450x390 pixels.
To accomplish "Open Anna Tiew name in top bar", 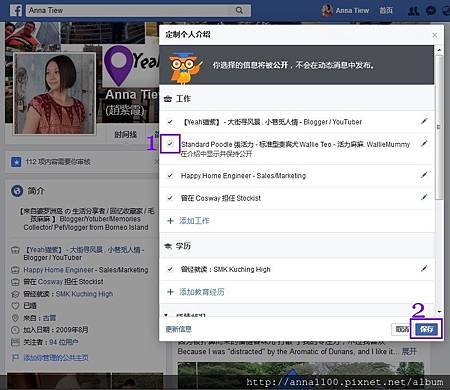I will pos(352,11).
